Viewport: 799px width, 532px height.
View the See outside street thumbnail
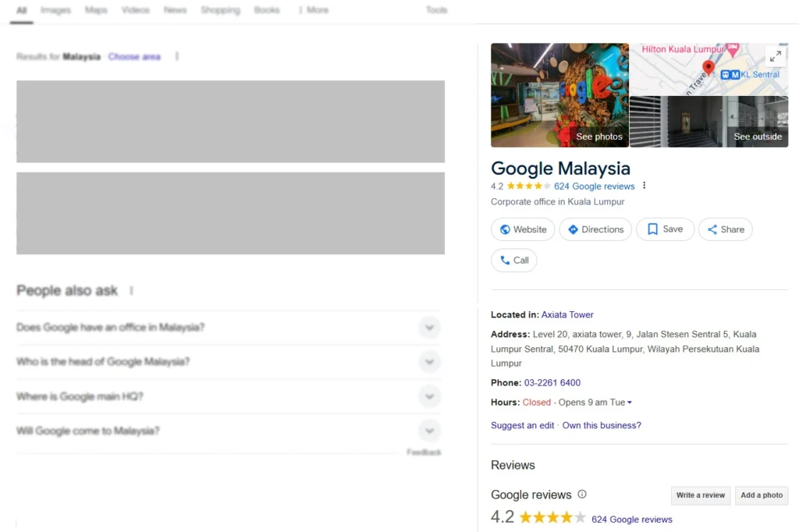[708, 122]
